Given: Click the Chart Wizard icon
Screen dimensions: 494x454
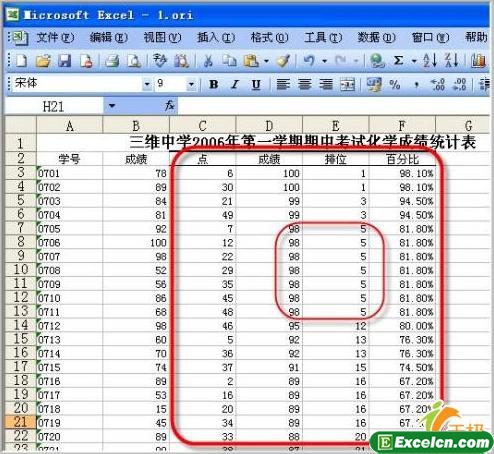Looking at the screenshot, I should pyautogui.click(x=478, y=61).
